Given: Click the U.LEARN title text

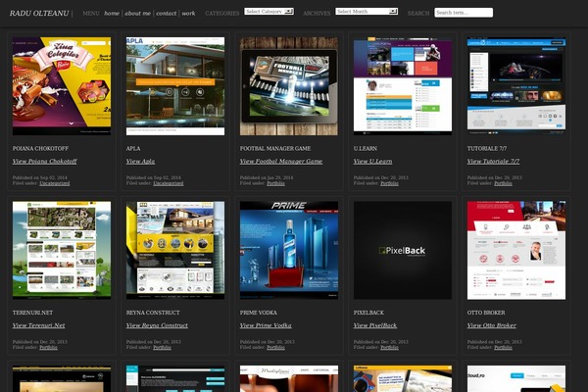Looking at the screenshot, I should (x=366, y=149).
